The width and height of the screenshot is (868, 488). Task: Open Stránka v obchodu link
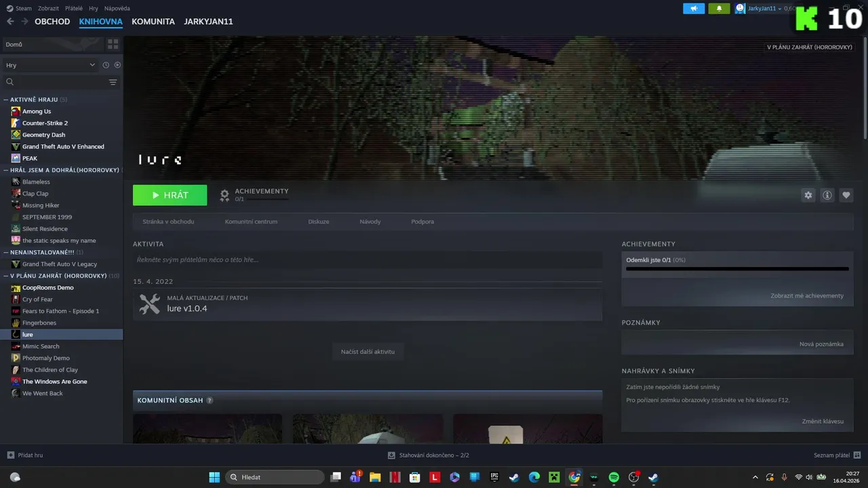168,222
